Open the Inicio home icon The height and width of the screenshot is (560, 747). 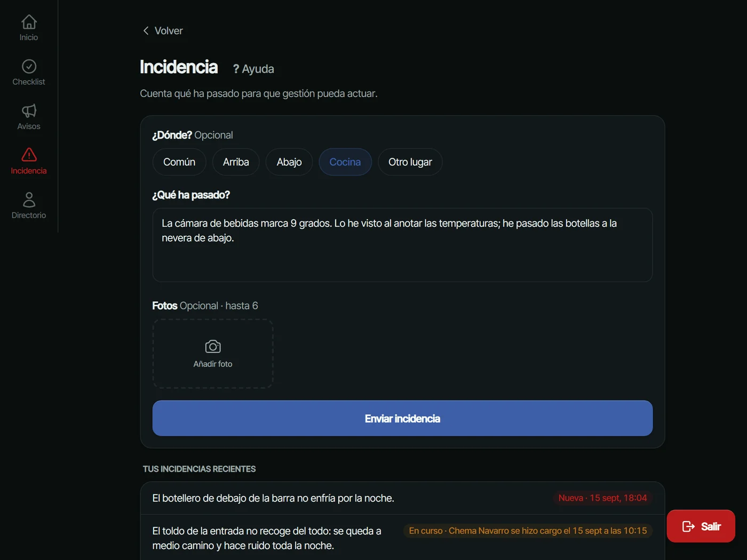coord(29,22)
